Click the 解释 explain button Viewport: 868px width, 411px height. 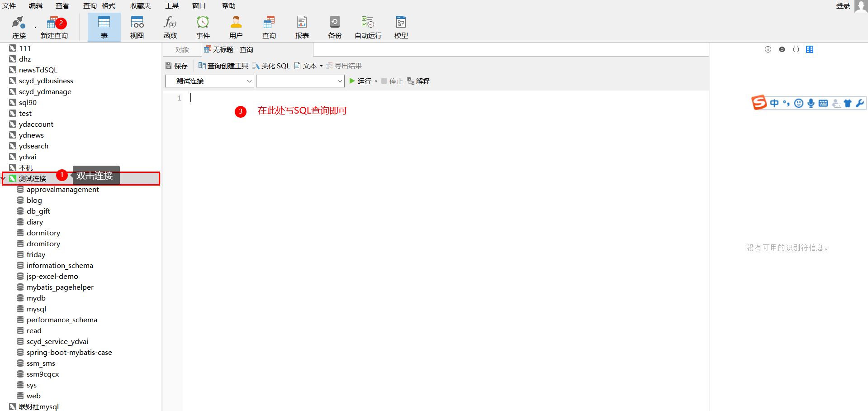pos(418,81)
